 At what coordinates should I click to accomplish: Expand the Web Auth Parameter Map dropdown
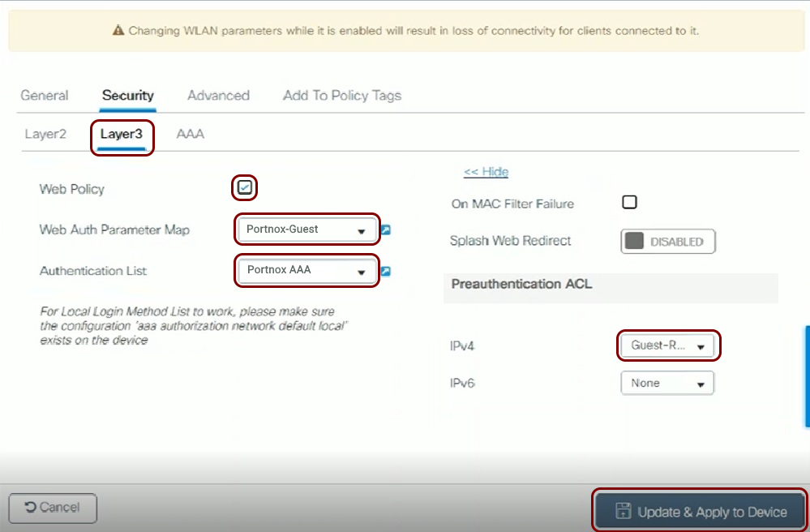click(x=306, y=230)
